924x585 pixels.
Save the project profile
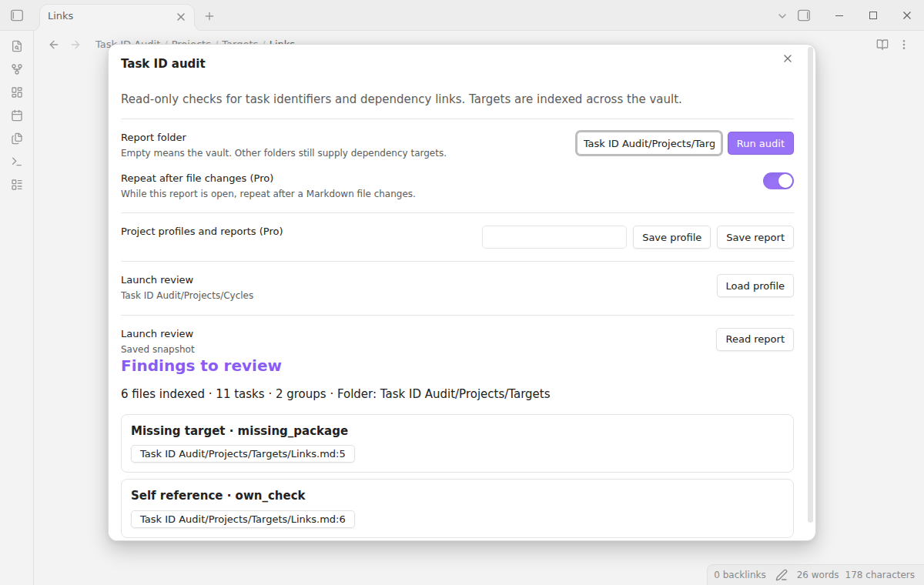pos(671,237)
